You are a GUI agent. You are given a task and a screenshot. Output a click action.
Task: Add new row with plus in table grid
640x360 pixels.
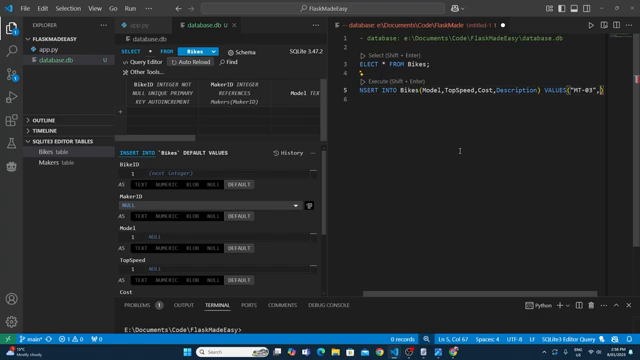tap(120, 112)
